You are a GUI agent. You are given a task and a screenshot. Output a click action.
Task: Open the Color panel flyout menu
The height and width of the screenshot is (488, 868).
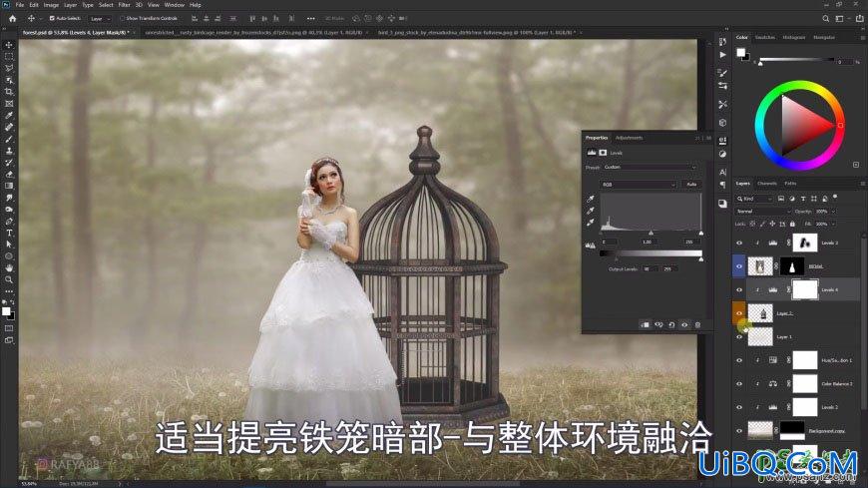(x=862, y=37)
